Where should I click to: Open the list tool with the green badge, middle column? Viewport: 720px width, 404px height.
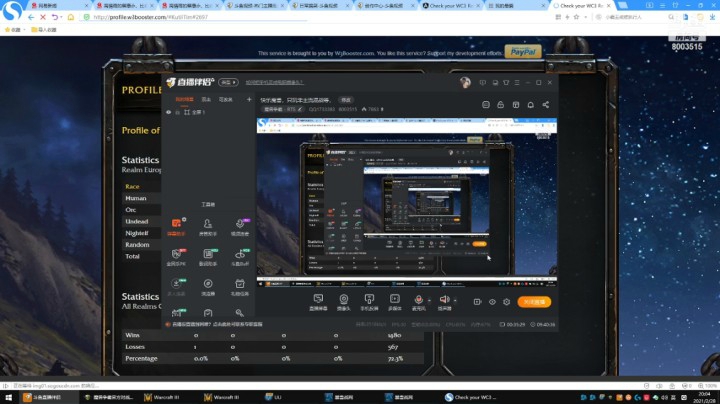pos(208,257)
